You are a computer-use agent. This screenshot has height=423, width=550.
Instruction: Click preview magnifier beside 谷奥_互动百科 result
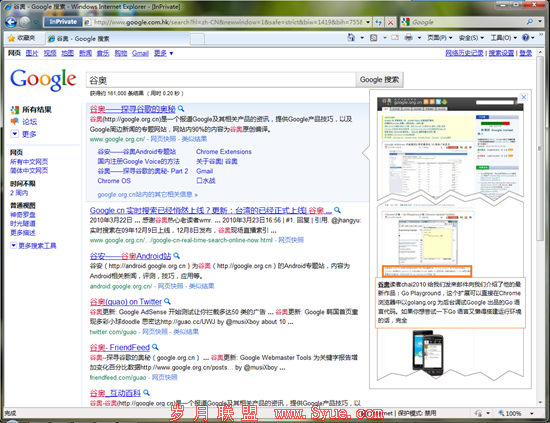coord(146,392)
